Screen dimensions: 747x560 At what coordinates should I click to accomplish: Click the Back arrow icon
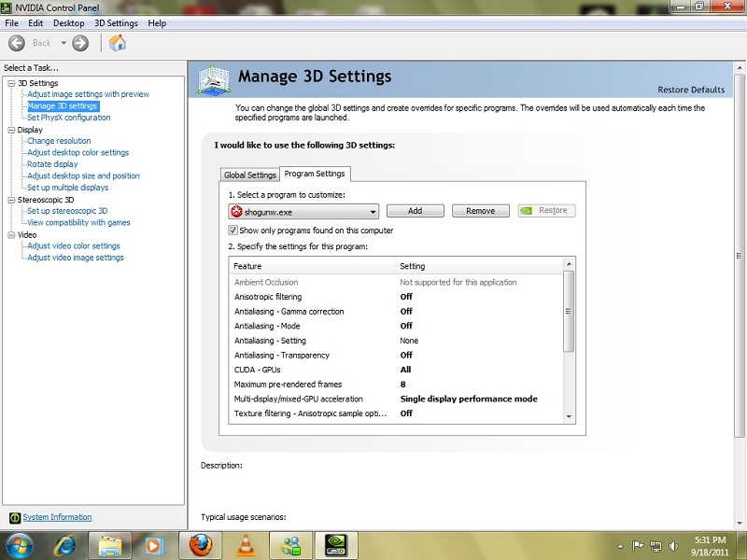pyautogui.click(x=17, y=43)
